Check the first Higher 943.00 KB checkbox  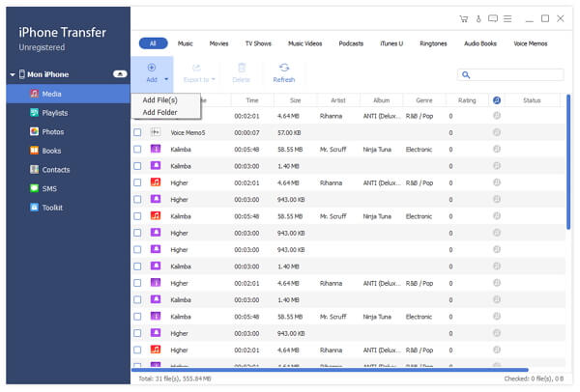(137, 199)
